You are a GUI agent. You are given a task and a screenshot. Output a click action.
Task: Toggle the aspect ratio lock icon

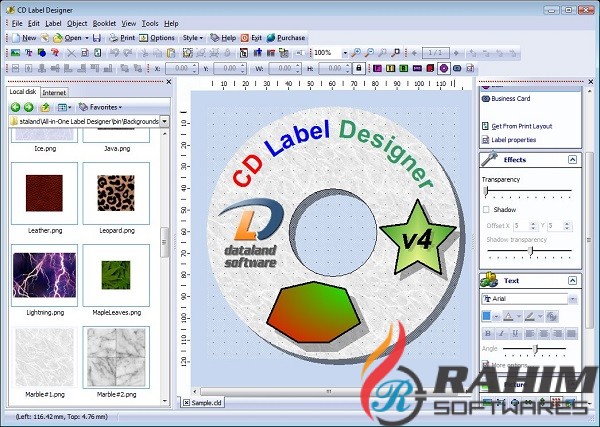[x=359, y=68]
